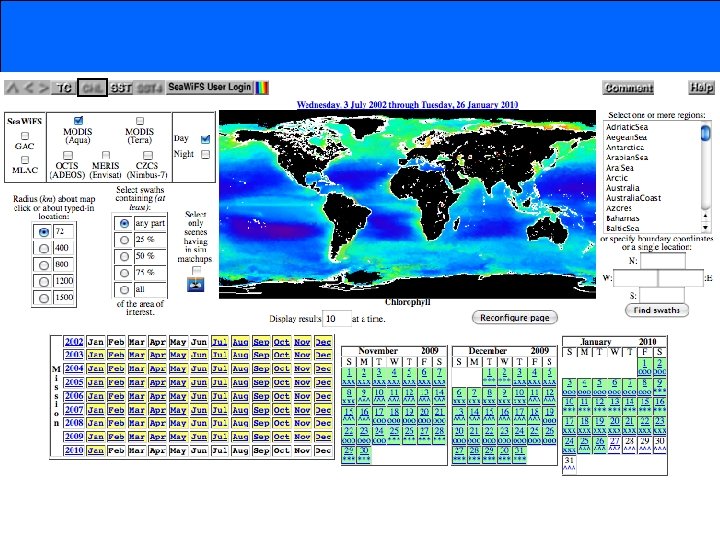Enable the Night checkbox
The width and height of the screenshot is (720, 540).
tap(205, 154)
